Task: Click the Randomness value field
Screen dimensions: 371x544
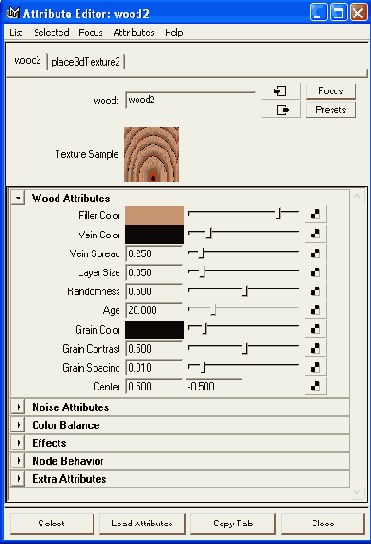Action: click(154, 291)
